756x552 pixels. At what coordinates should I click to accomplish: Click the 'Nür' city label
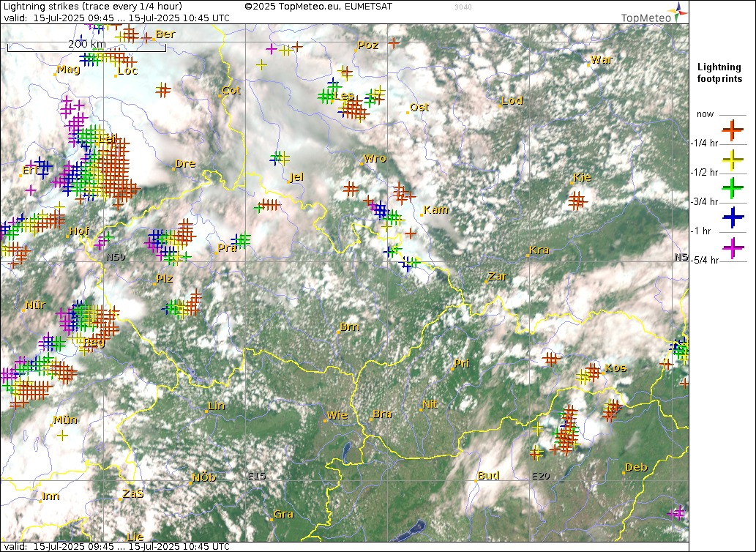tap(36, 305)
